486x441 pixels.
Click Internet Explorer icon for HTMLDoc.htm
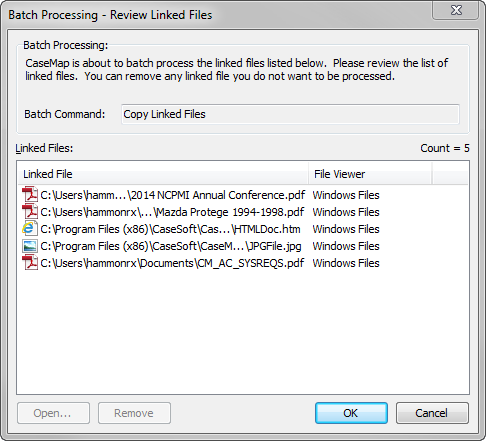coord(30,229)
